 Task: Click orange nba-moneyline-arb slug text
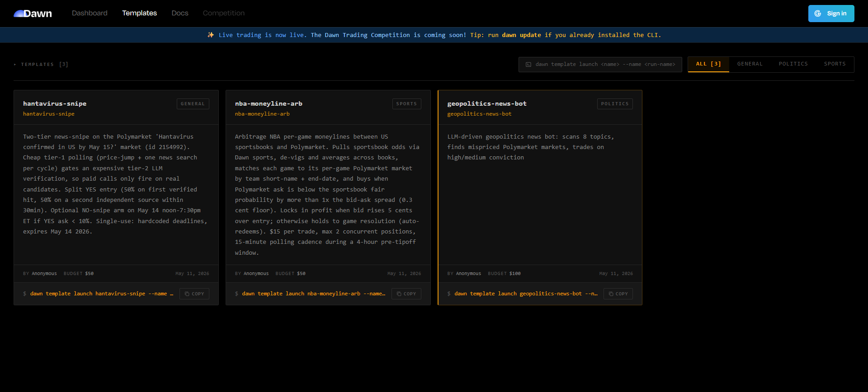262,114
